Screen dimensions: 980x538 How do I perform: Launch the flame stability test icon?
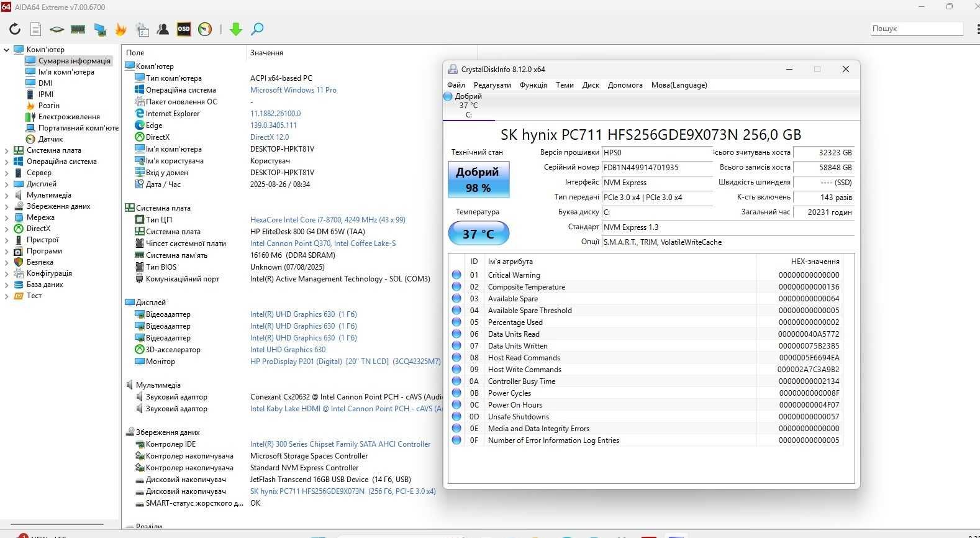pyautogui.click(x=121, y=29)
